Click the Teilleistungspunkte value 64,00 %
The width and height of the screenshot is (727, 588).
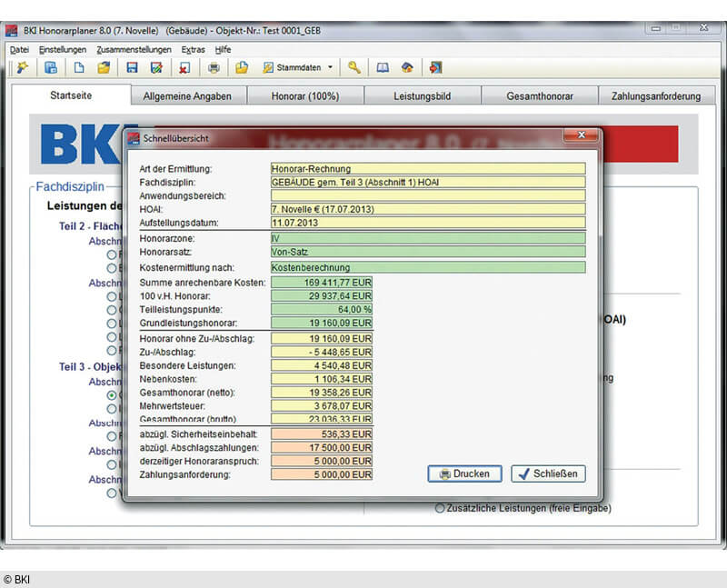coord(322,309)
